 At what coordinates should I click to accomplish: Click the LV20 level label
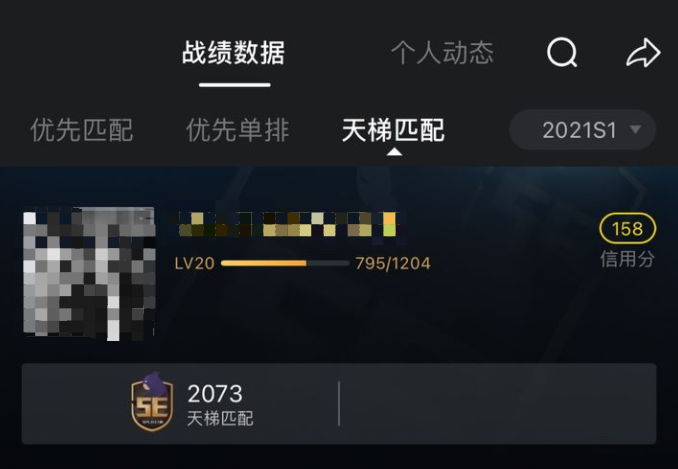[194, 263]
